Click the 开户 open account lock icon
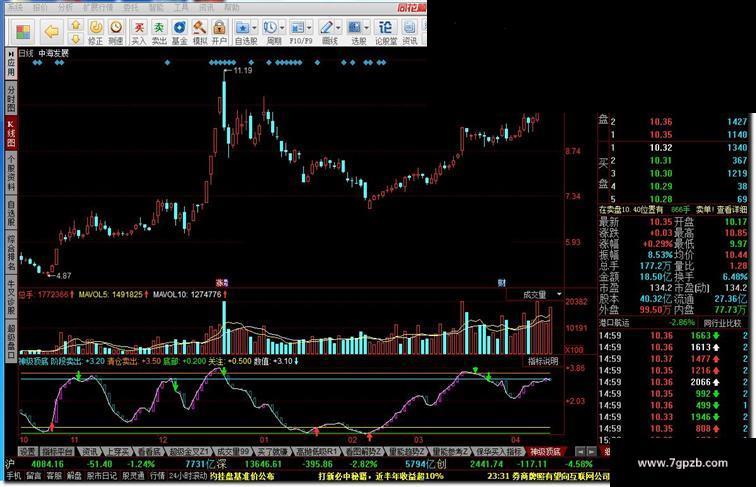 [x=219, y=32]
